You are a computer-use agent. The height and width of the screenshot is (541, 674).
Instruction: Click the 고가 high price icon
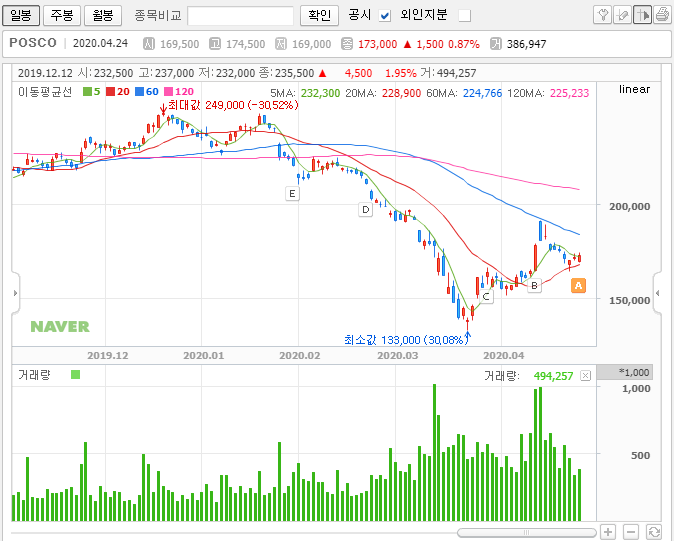pos(214,43)
